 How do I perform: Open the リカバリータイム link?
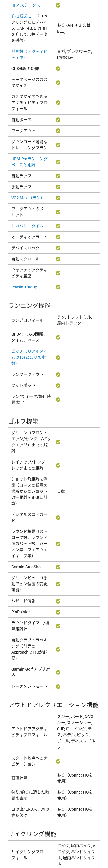coord(27,226)
